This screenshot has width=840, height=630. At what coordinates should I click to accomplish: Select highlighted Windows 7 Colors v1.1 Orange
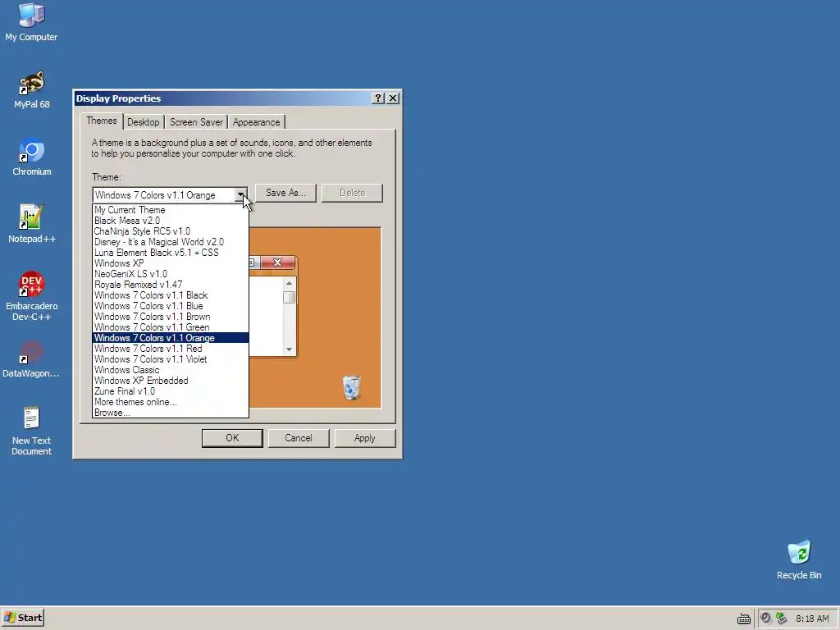point(171,338)
